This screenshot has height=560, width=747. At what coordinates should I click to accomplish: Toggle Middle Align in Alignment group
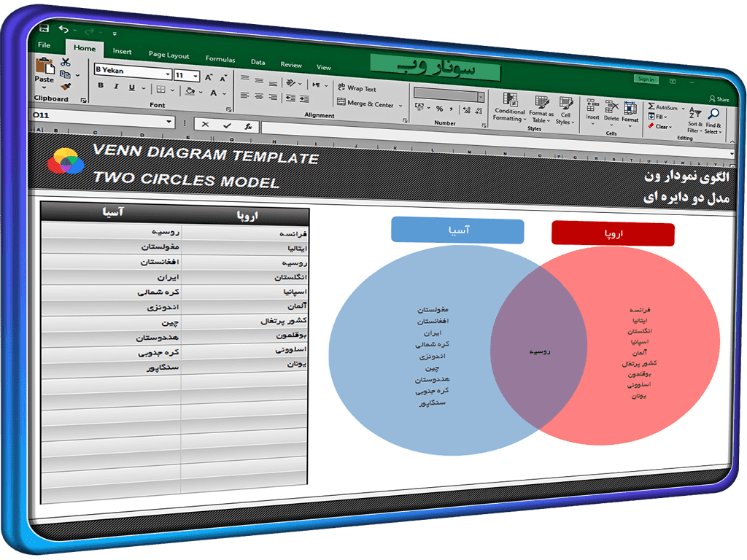(259, 80)
